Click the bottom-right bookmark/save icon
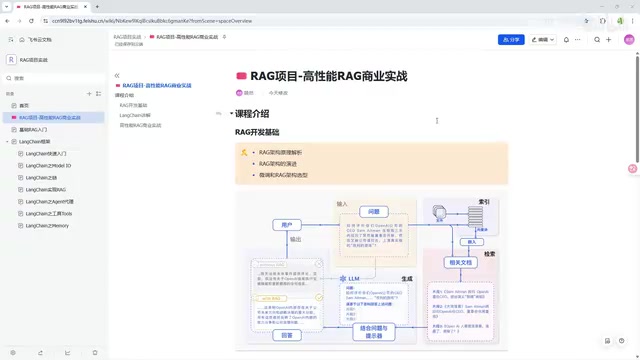Screen dimensions: 640x360 click(x=607, y=341)
